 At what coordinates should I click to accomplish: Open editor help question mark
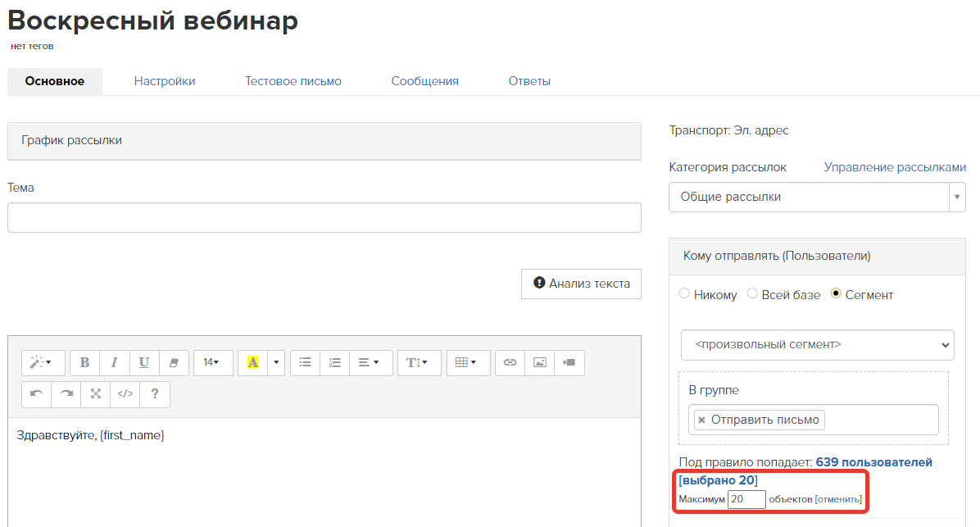[x=155, y=394]
